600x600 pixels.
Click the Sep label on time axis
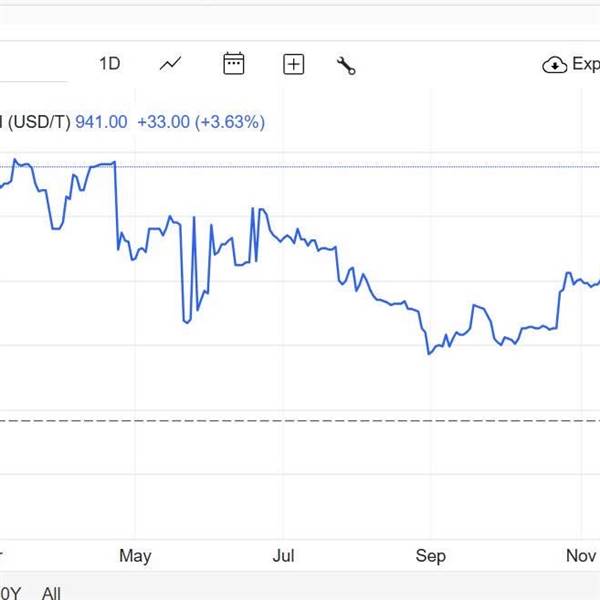(431, 556)
